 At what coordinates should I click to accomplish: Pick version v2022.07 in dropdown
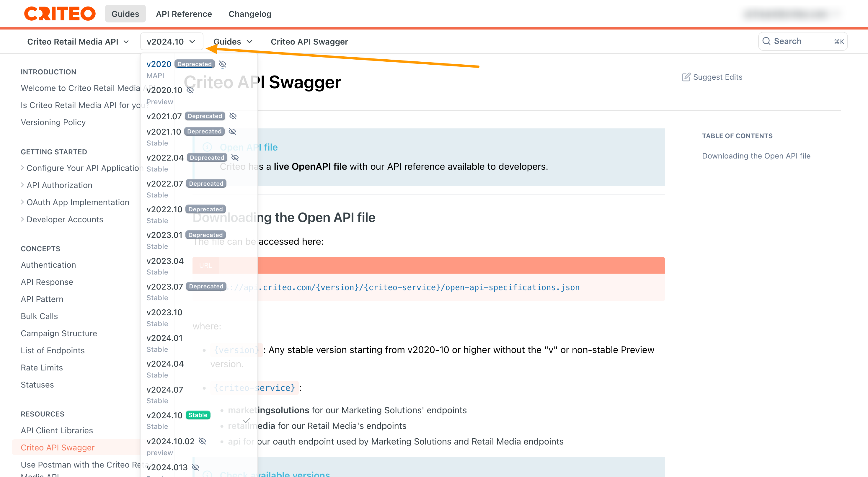[x=199, y=189]
